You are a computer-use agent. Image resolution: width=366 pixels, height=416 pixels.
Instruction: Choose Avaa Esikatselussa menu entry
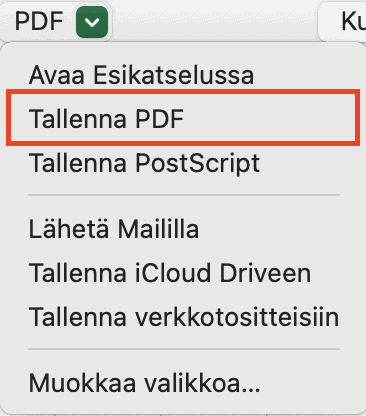(x=183, y=75)
